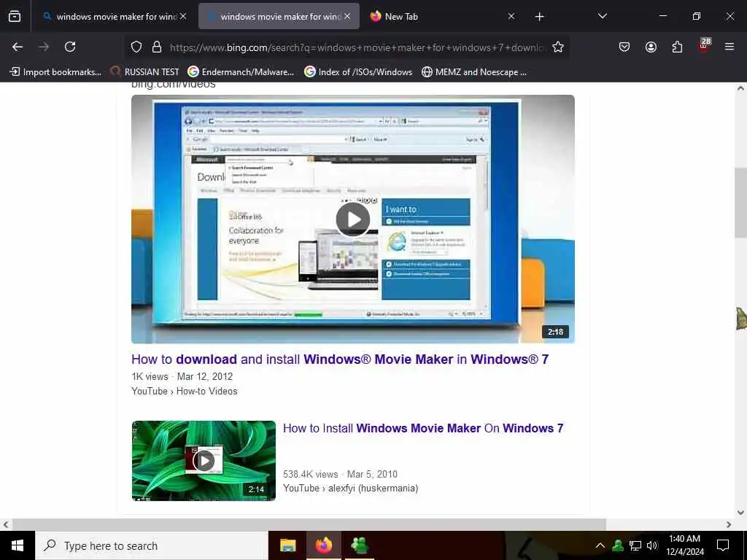Open the RUSSIAN TEST bookmark
The height and width of the screenshot is (560, 747).
[x=145, y=72]
